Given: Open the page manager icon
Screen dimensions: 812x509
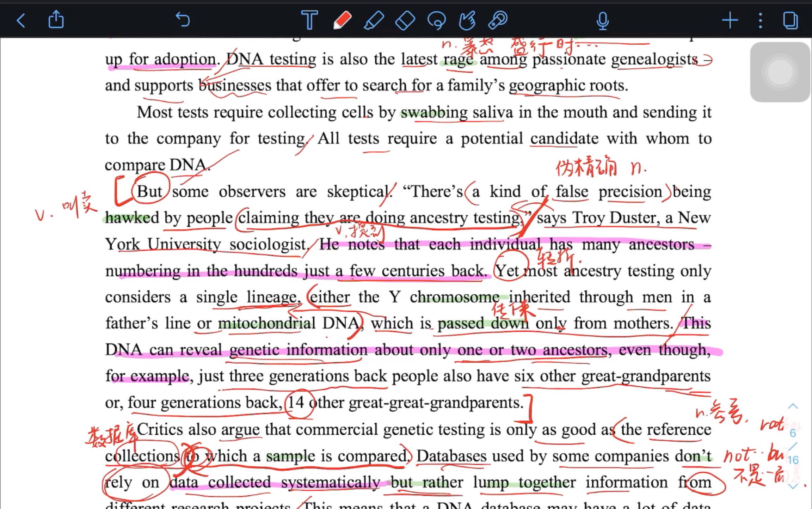Looking at the screenshot, I should pyautogui.click(x=790, y=20).
